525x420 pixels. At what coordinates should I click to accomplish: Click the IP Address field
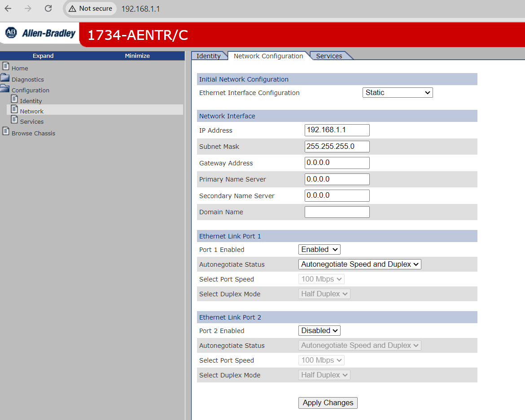tap(337, 130)
